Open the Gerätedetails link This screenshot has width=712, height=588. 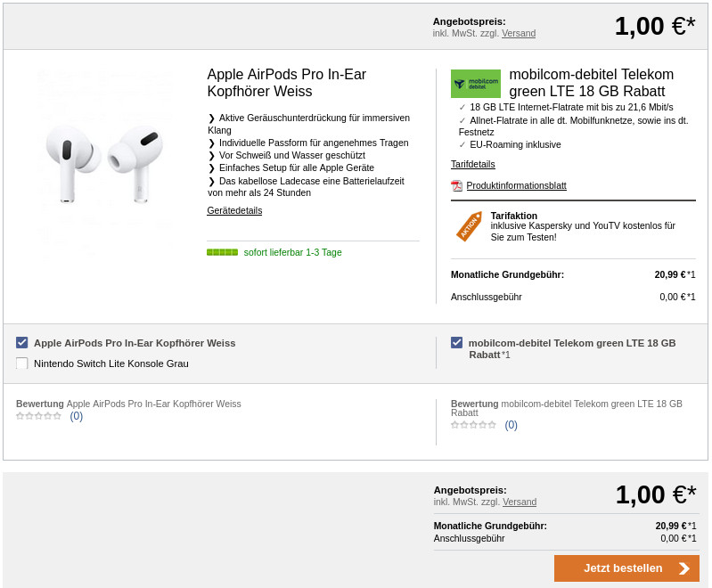point(234,210)
